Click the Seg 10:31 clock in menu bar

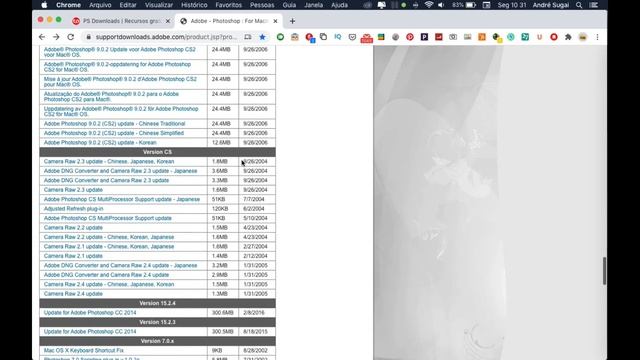pyautogui.click(x=512, y=5)
